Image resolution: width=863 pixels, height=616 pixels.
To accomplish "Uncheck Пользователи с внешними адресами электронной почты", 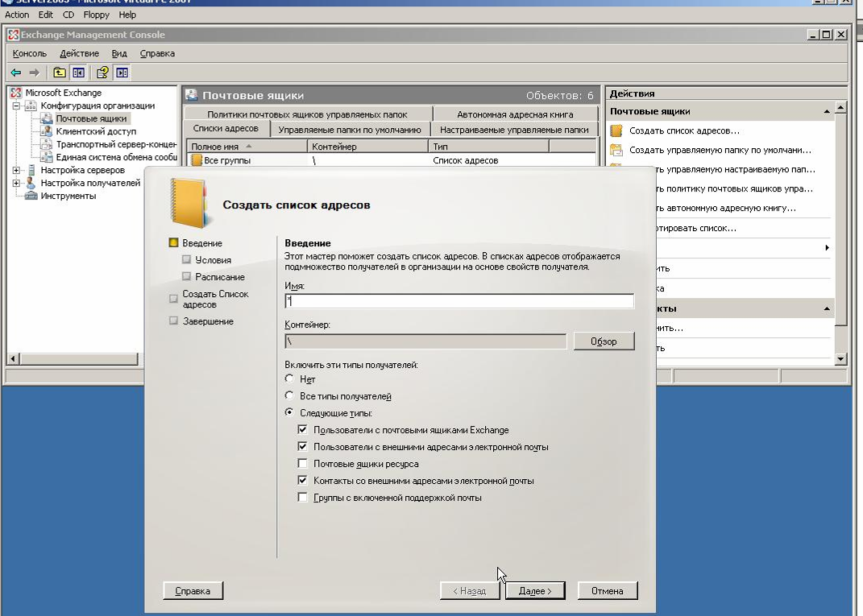I will 302,446.
